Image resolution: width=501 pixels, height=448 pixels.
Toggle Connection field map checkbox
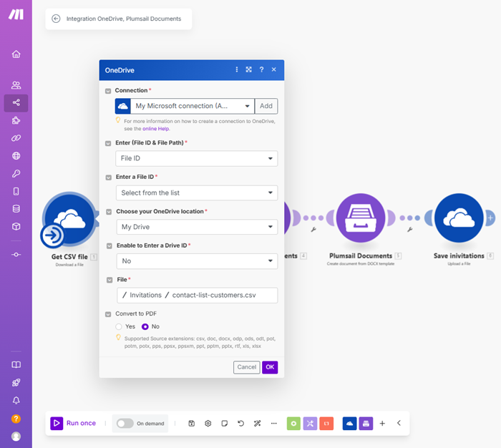(x=108, y=91)
